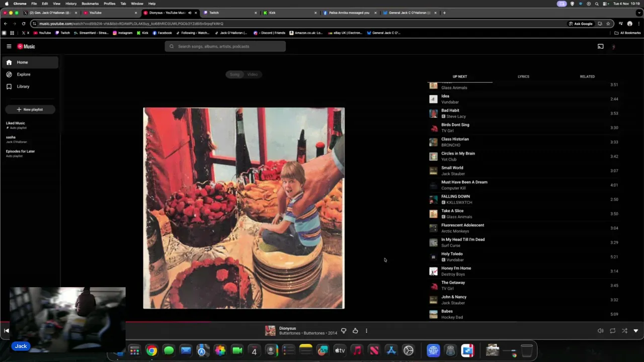Toggle the repeat mode

click(x=612, y=331)
